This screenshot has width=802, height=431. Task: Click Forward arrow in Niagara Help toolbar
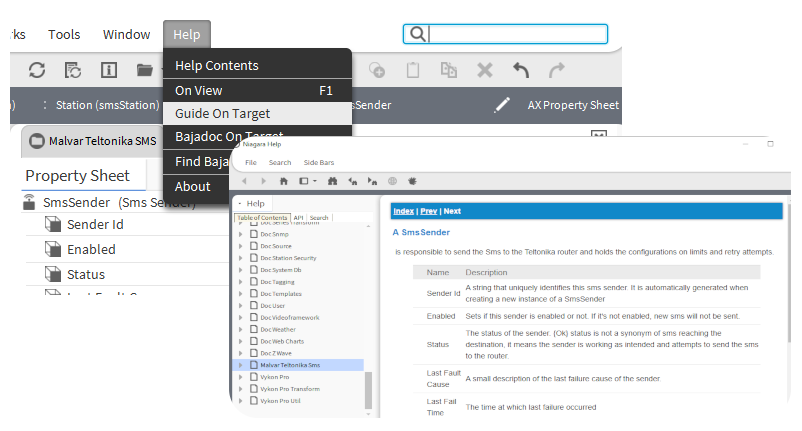click(263, 181)
